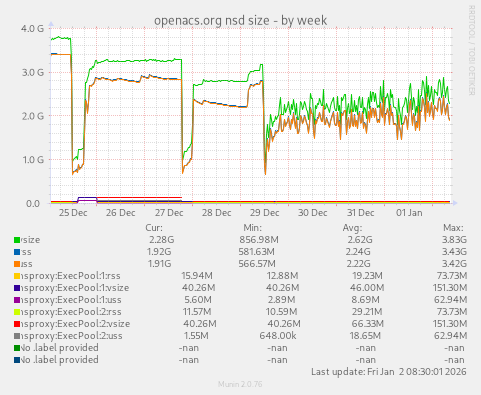This screenshot has height=395, width=481.
Task: Click the '2.0 G' y-axis label
Action: coord(33,116)
